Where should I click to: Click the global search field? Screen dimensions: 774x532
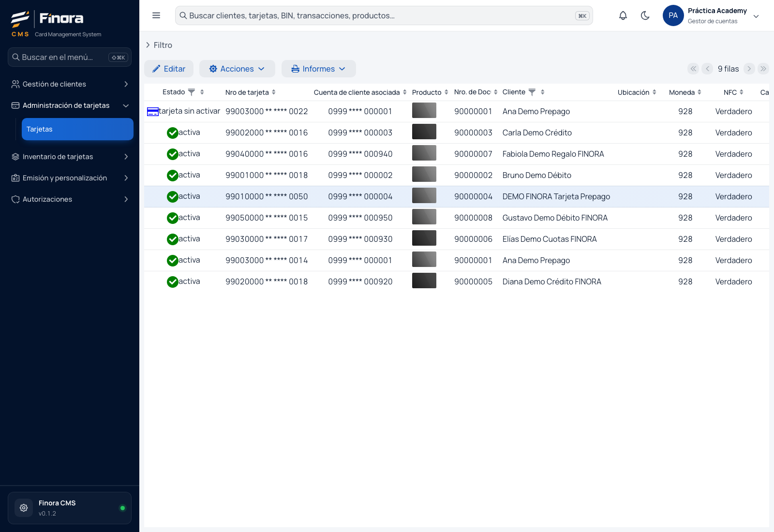click(x=384, y=15)
